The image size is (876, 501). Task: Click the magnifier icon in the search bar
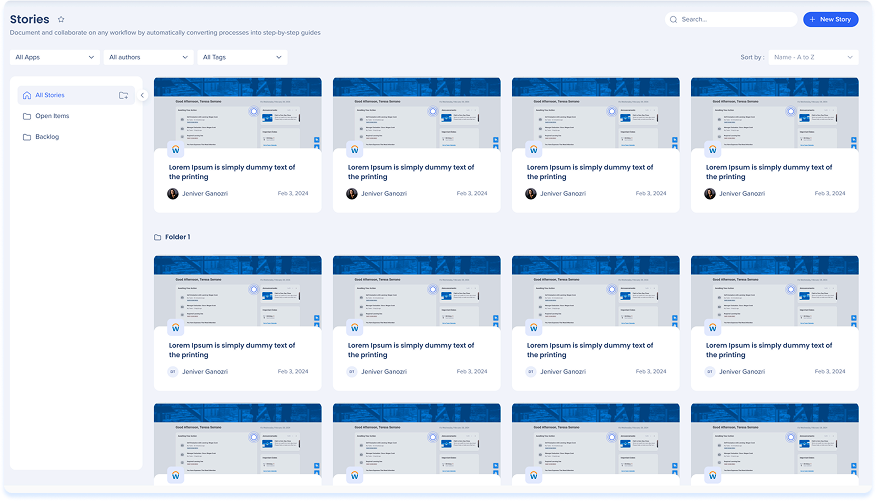[x=674, y=19]
